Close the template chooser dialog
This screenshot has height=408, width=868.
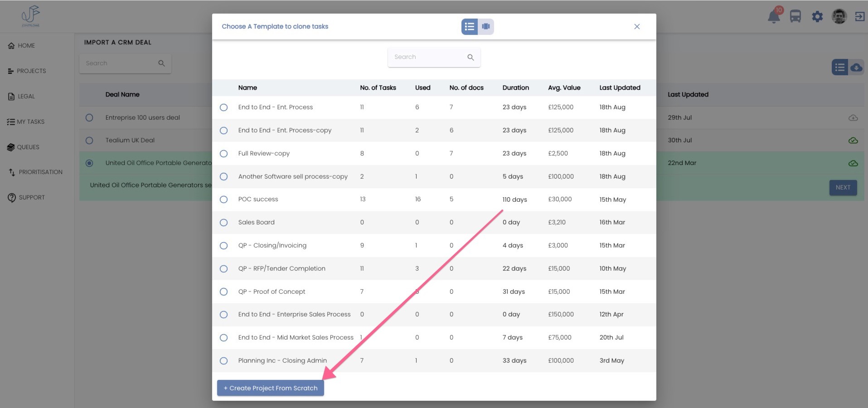pos(637,27)
